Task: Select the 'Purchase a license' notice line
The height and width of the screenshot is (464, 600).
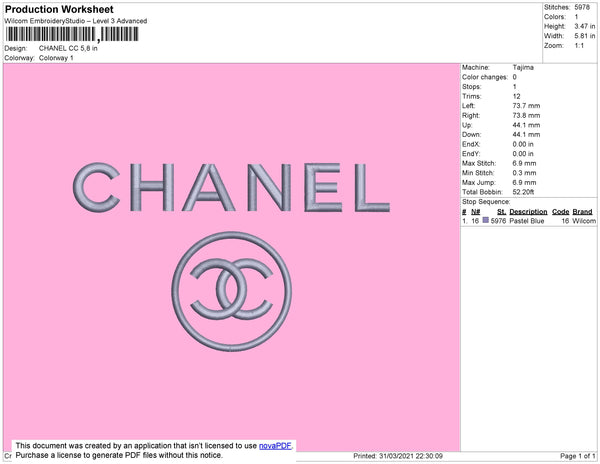Action: click(x=119, y=455)
